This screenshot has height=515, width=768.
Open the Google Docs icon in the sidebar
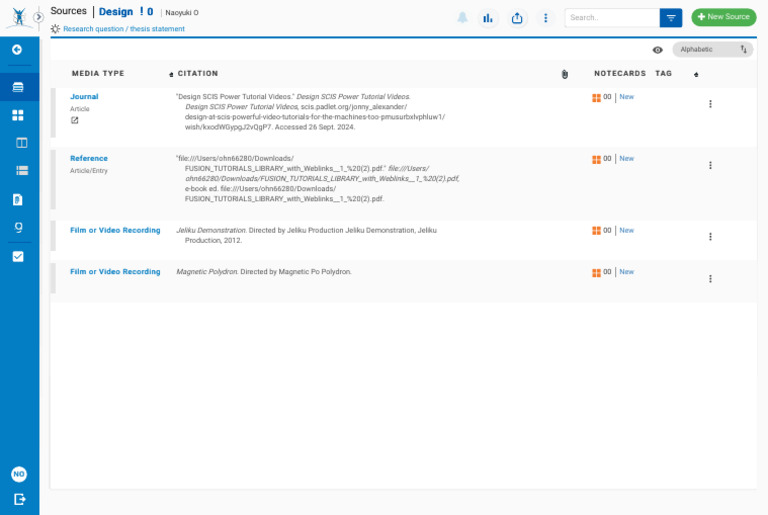19,227
